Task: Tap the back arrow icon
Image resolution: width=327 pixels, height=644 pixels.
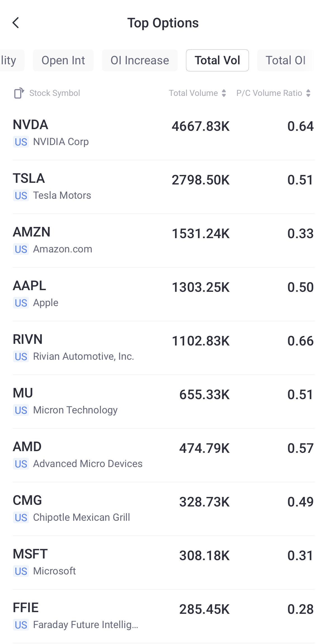Action: point(16,23)
